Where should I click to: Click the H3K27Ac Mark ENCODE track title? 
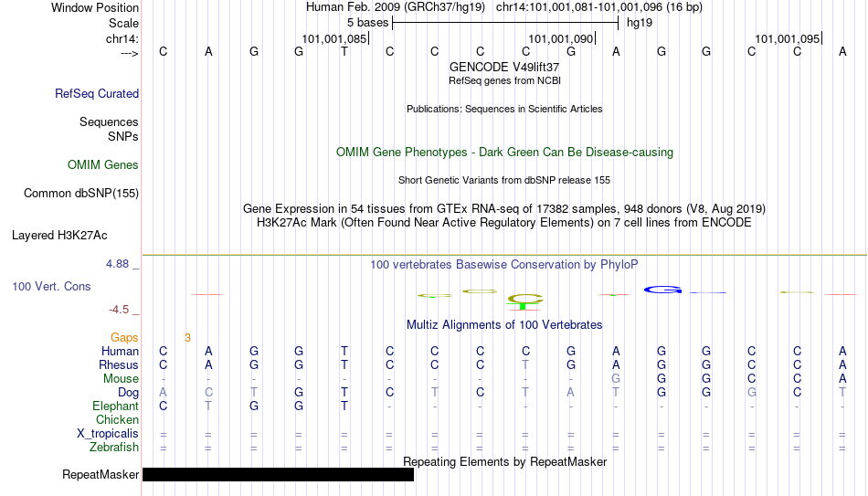point(504,223)
